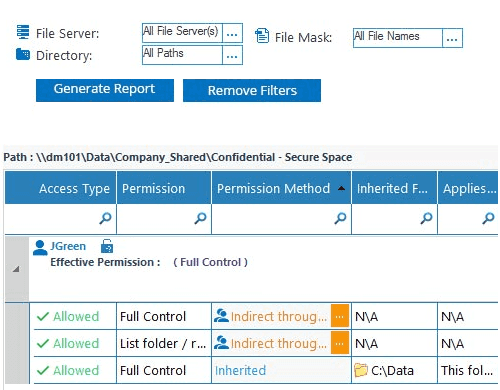Viewport: 500px width, 390px height.
Task: Open orange details button in first row
Action: click(x=340, y=316)
